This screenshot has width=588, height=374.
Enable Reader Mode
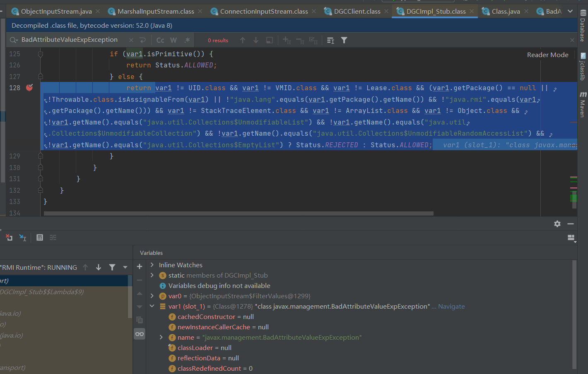tap(547, 55)
